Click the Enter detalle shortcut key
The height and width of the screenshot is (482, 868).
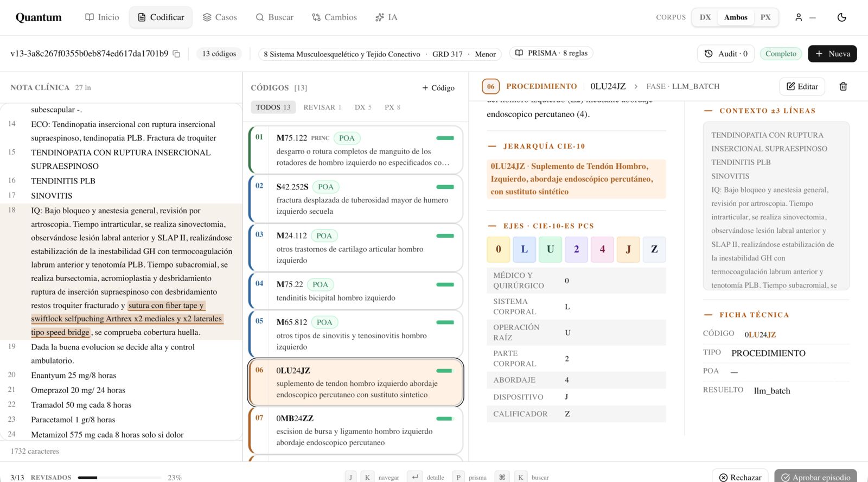414,477
